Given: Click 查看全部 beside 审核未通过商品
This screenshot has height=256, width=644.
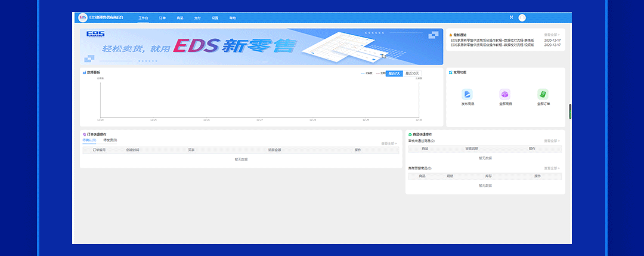Looking at the screenshot, I should click(x=552, y=141).
